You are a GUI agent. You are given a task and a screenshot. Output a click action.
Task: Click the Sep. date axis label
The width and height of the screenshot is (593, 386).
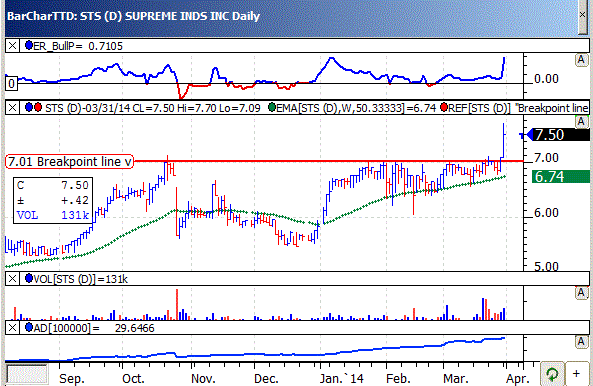point(72,378)
